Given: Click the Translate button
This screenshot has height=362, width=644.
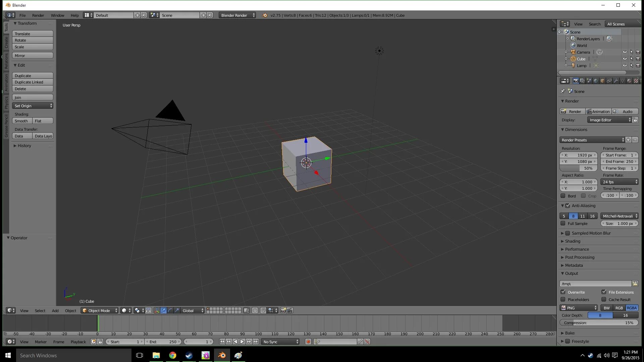Looking at the screenshot, I should (x=33, y=34).
